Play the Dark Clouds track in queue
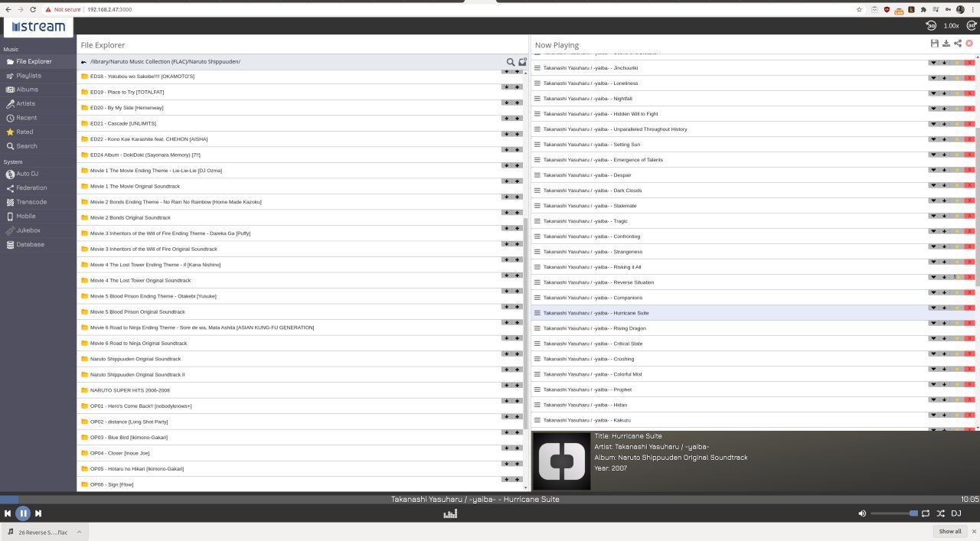The height and width of the screenshot is (541, 980). point(754,191)
